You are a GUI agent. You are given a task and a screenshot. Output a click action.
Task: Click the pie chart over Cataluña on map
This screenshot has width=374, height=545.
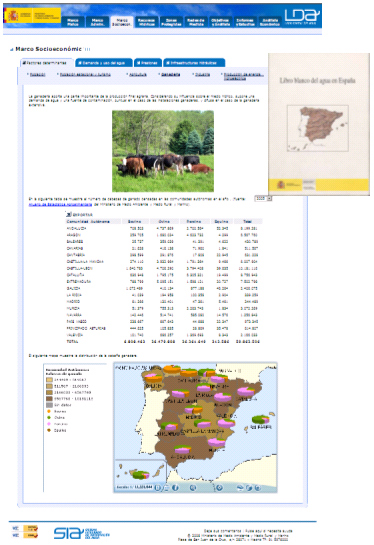pyautogui.click(x=246, y=391)
